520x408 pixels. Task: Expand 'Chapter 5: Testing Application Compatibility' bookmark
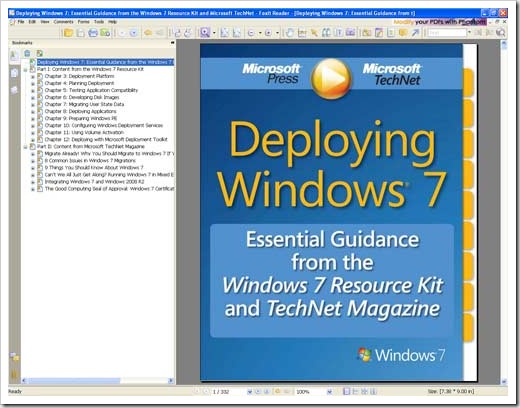33,91
